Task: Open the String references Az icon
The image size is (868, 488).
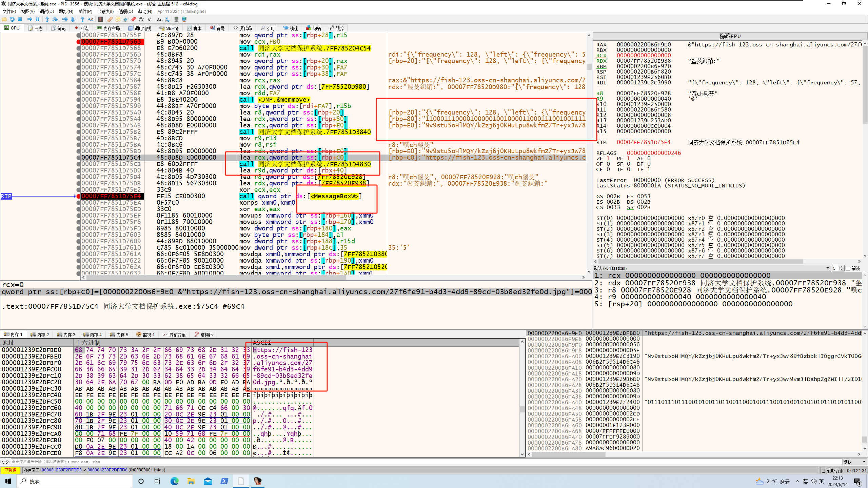Action: tap(159, 19)
